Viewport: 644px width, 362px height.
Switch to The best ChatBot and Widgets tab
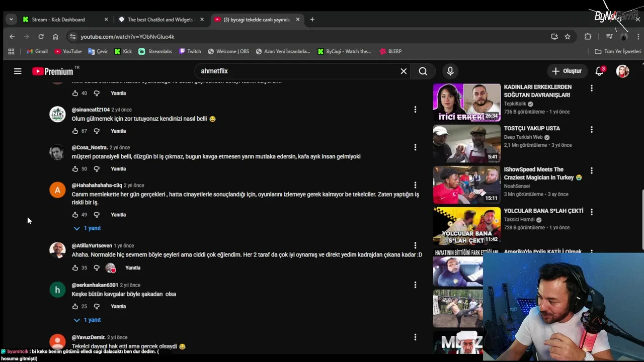tap(160, 20)
